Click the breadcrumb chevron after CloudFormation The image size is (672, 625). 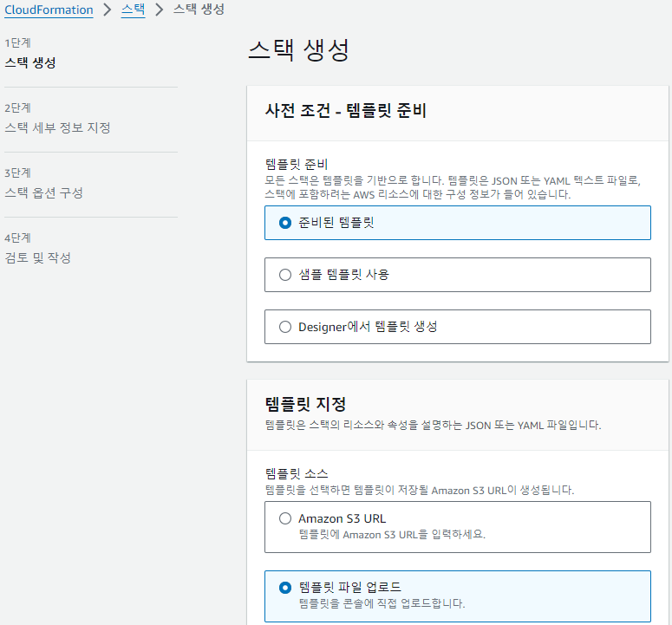tap(108, 10)
